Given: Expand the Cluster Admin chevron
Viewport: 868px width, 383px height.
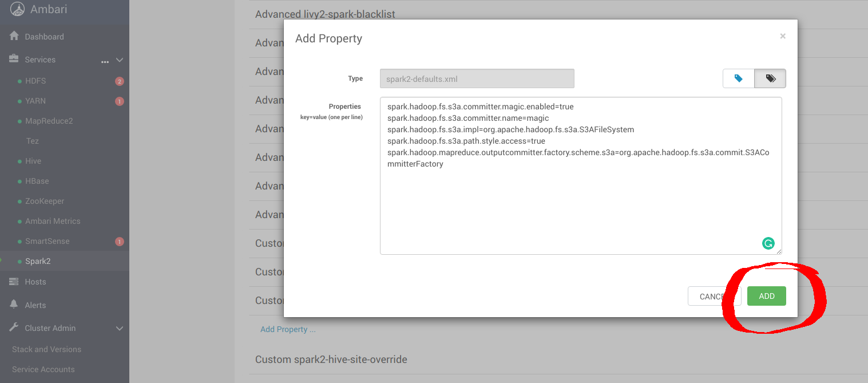Looking at the screenshot, I should click(x=120, y=328).
